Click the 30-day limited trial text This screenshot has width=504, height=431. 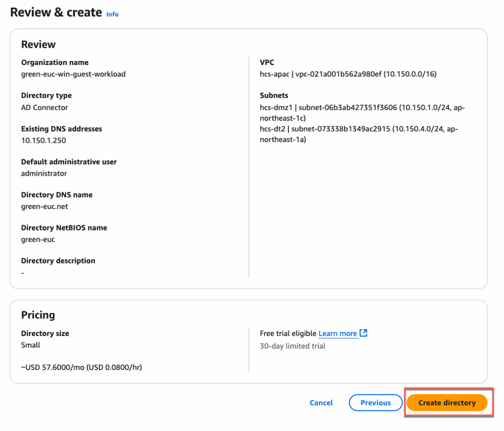(292, 346)
